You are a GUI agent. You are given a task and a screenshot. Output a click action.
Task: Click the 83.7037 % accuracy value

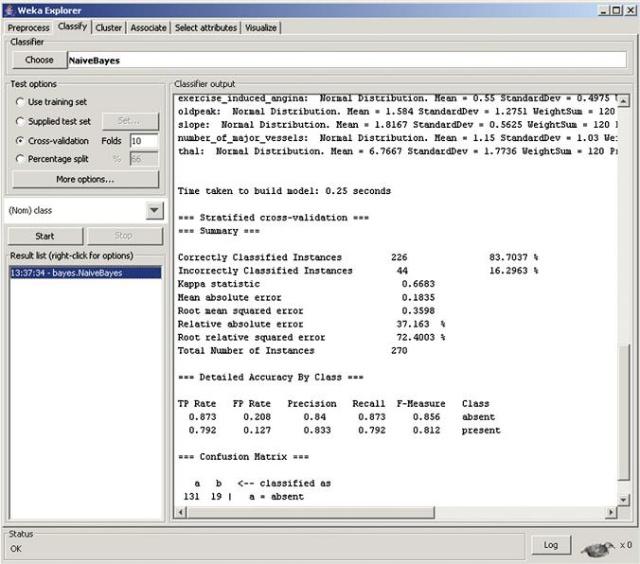514,258
